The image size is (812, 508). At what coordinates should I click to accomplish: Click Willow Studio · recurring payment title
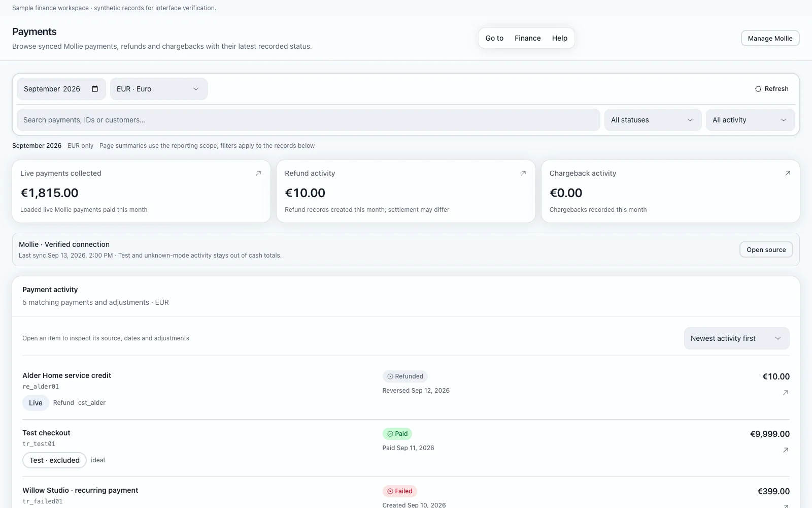pos(80,490)
